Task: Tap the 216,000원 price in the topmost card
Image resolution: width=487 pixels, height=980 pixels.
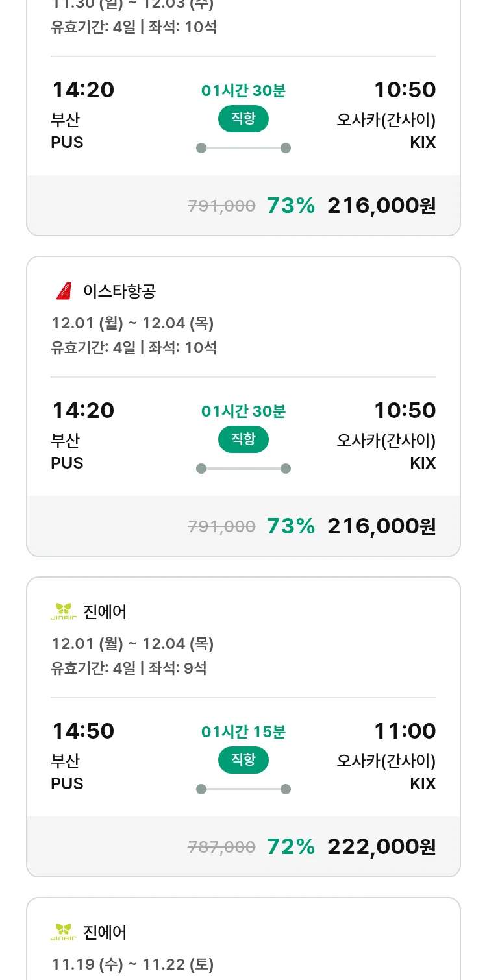Action: click(x=381, y=205)
